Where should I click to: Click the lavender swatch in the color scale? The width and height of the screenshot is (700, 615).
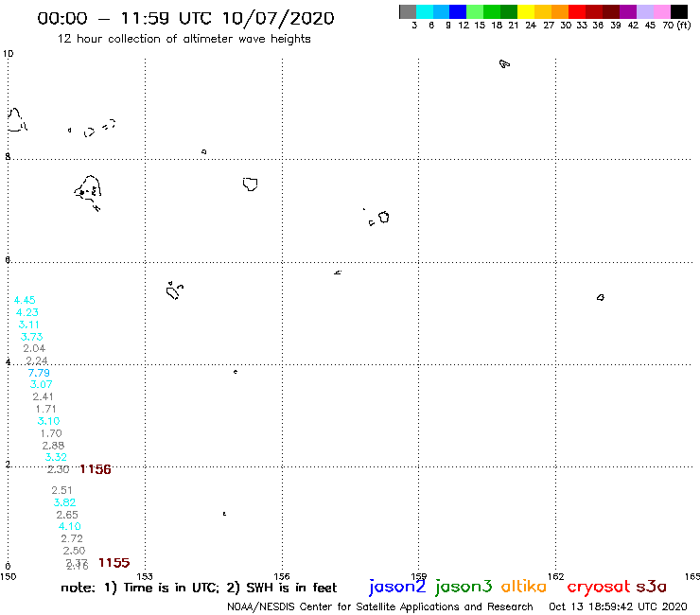coord(645,11)
